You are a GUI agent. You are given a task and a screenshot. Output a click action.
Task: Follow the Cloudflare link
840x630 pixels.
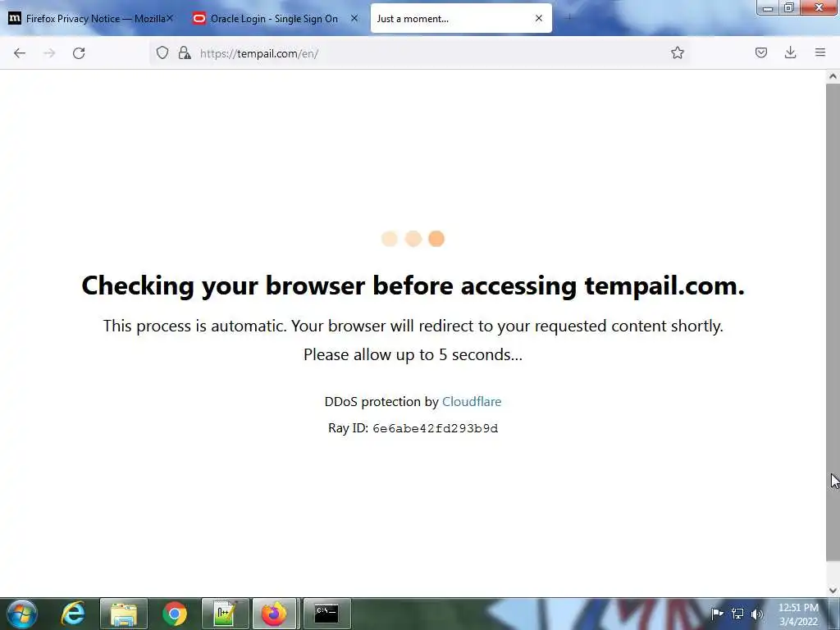tap(472, 401)
